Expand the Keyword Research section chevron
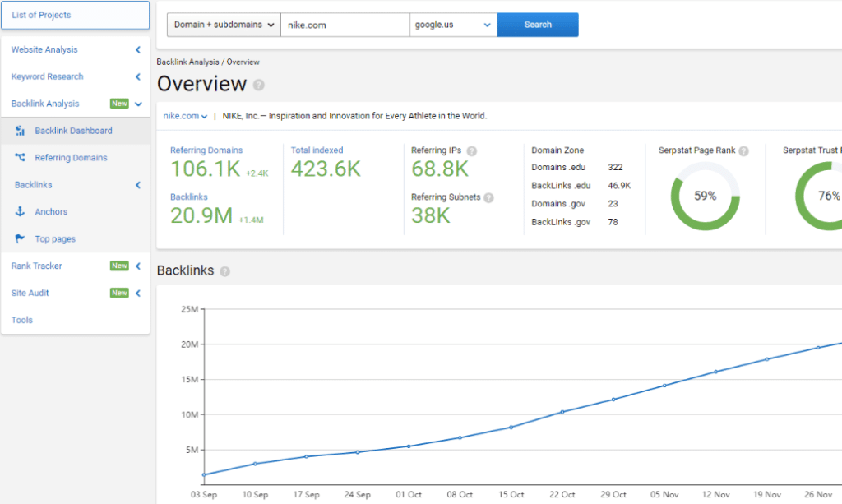Viewport: 842px width, 504px height. (138, 76)
